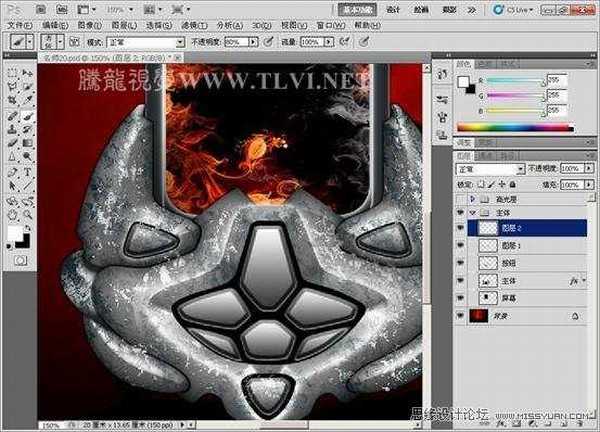The image size is (600, 432).
Task: Collapse the 主体 layer group
Action: tap(473, 212)
